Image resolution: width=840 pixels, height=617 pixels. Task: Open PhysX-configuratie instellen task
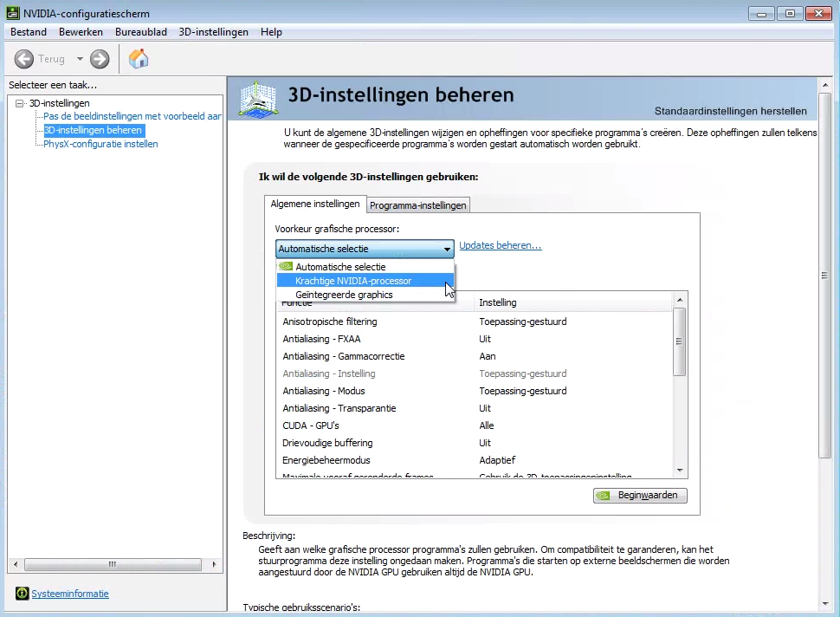tap(100, 144)
